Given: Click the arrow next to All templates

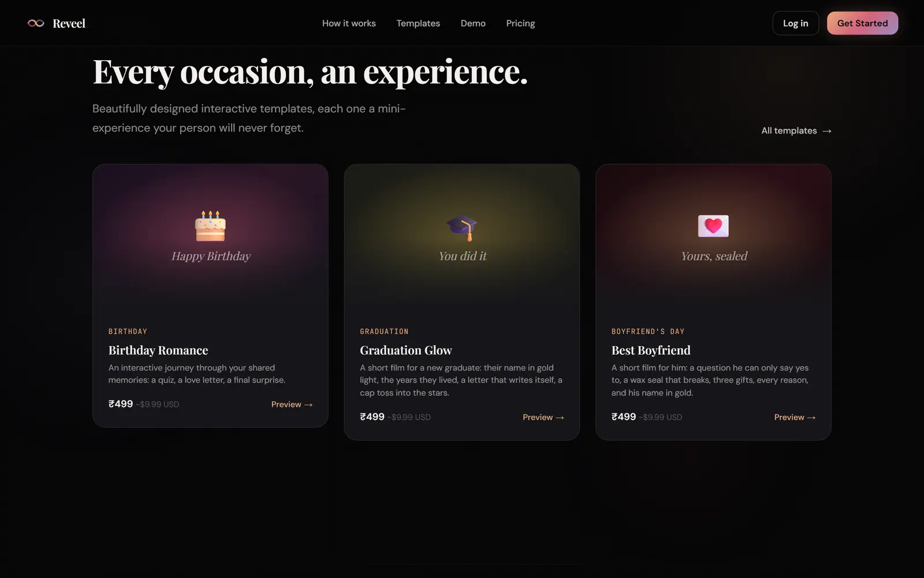Looking at the screenshot, I should (827, 131).
